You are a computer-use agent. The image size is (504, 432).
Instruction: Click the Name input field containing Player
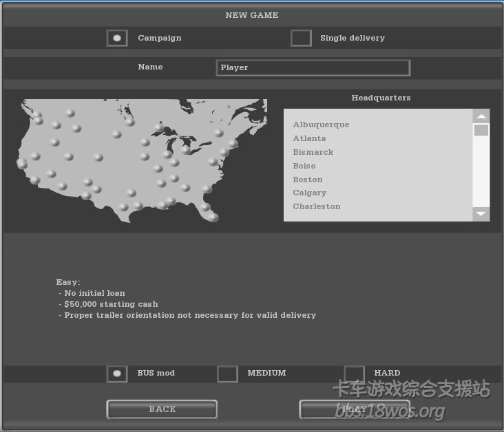[x=313, y=67]
